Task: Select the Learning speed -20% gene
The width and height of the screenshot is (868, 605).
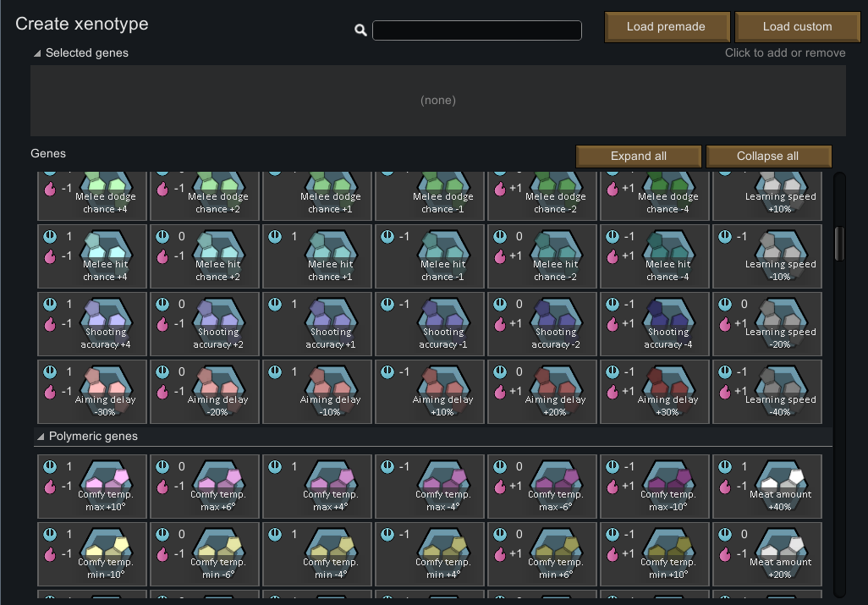Action: 767,324
